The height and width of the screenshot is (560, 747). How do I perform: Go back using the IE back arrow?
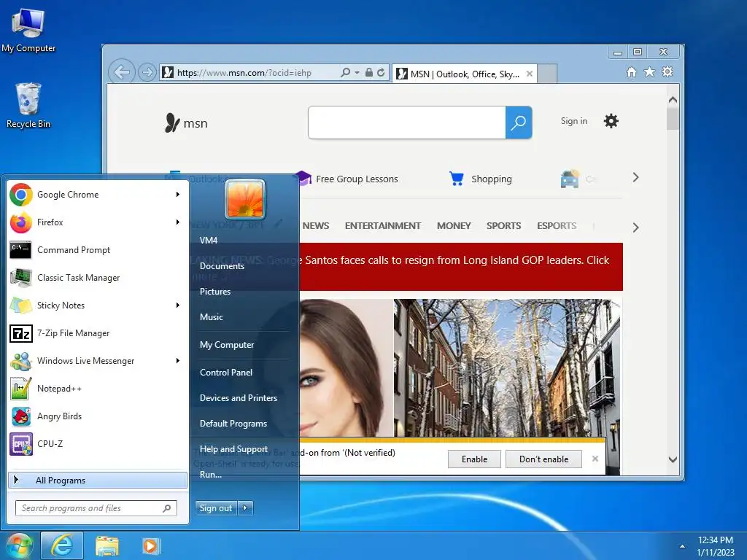122,72
